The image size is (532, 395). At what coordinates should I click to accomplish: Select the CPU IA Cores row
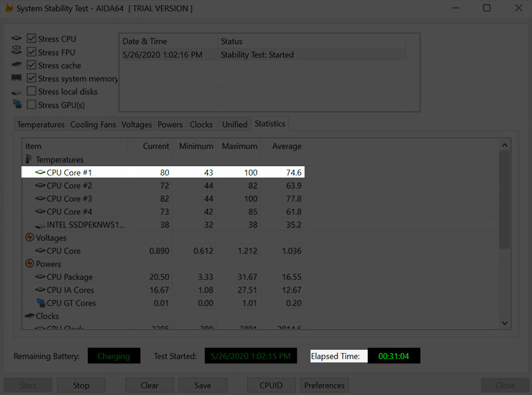point(163,290)
